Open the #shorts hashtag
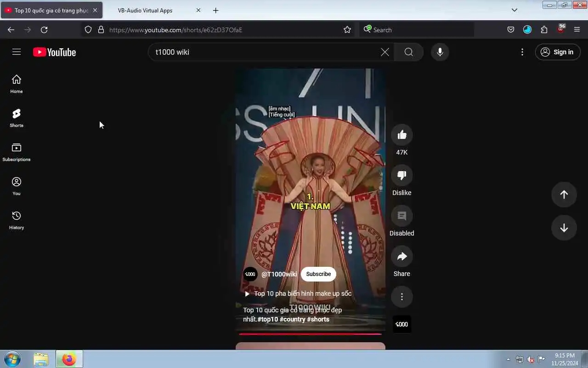588x368 pixels. pyautogui.click(x=318, y=319)
